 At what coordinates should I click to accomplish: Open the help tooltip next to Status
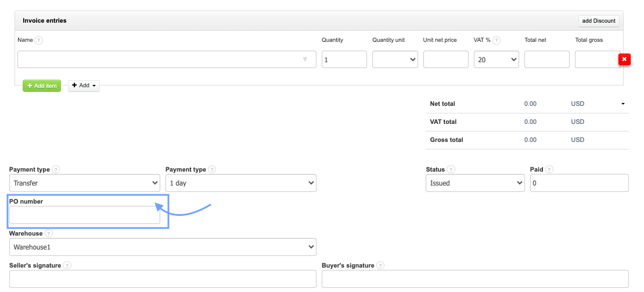[451, 170]
